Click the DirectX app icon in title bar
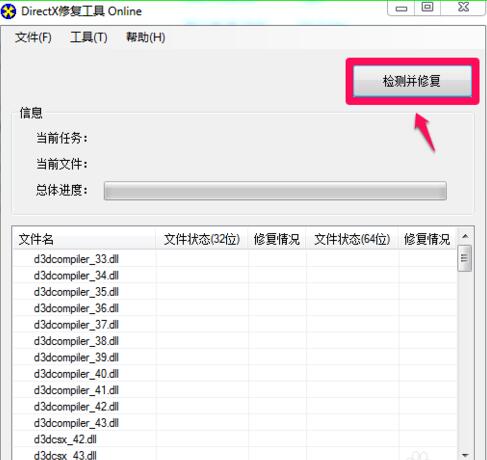The height and width of the screenshot is (460, 487). [x=8, y=11]
